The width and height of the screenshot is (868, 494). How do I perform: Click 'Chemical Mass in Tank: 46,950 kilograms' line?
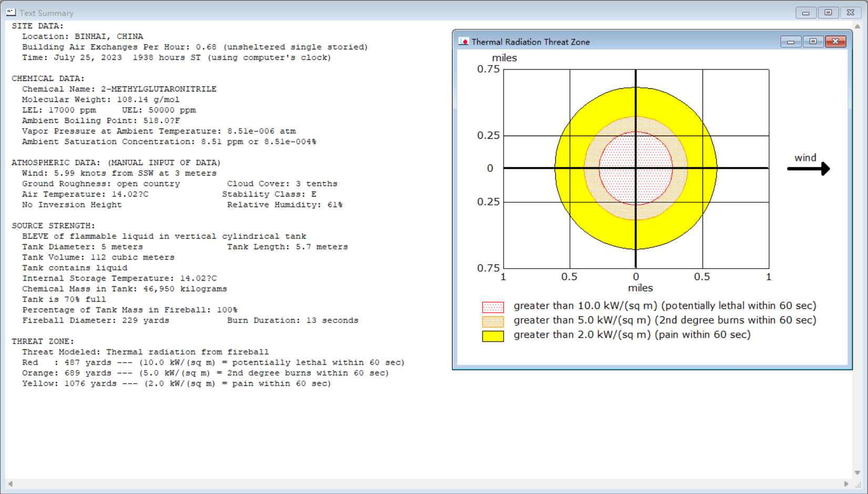tap(125, 289)
